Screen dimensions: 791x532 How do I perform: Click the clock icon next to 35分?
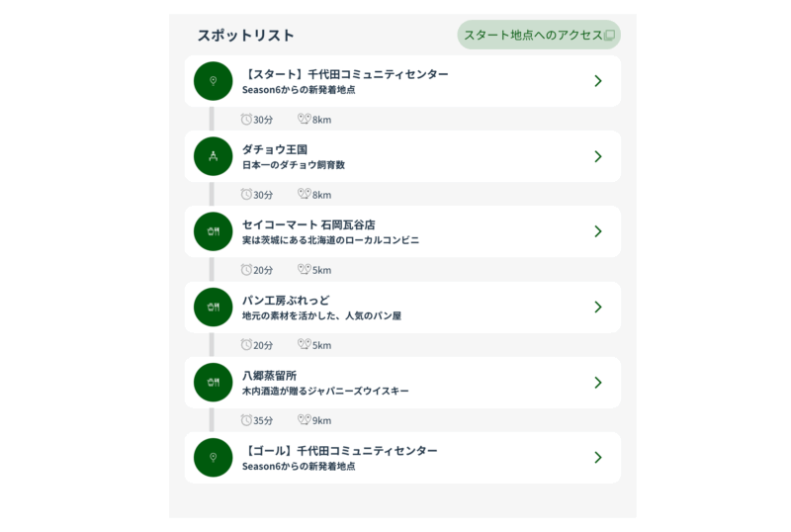(x=246, y=420)
